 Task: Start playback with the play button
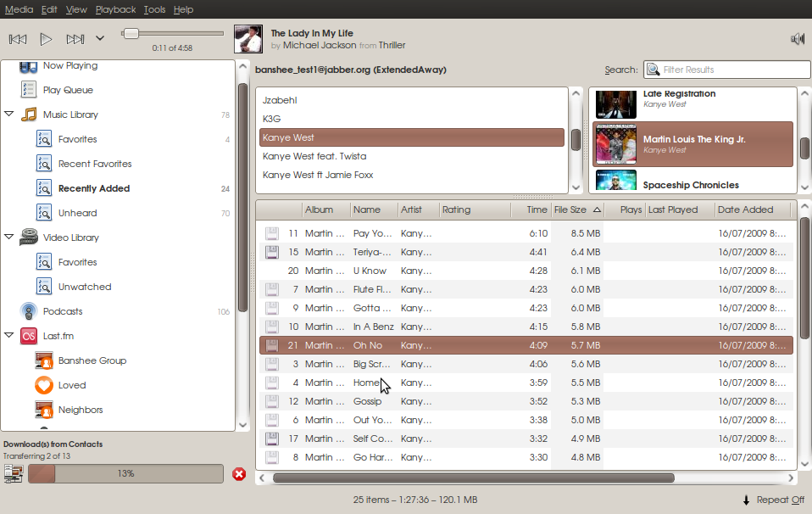(46, 39)
